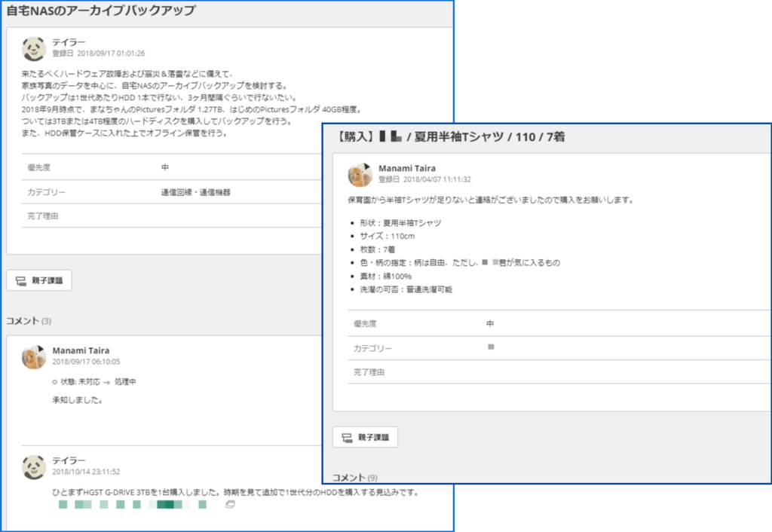Click the parent-child tree icon in Tシャツ 親子課題 button
Viewport: 772px width, 532px height.
[x=347, y=438]
